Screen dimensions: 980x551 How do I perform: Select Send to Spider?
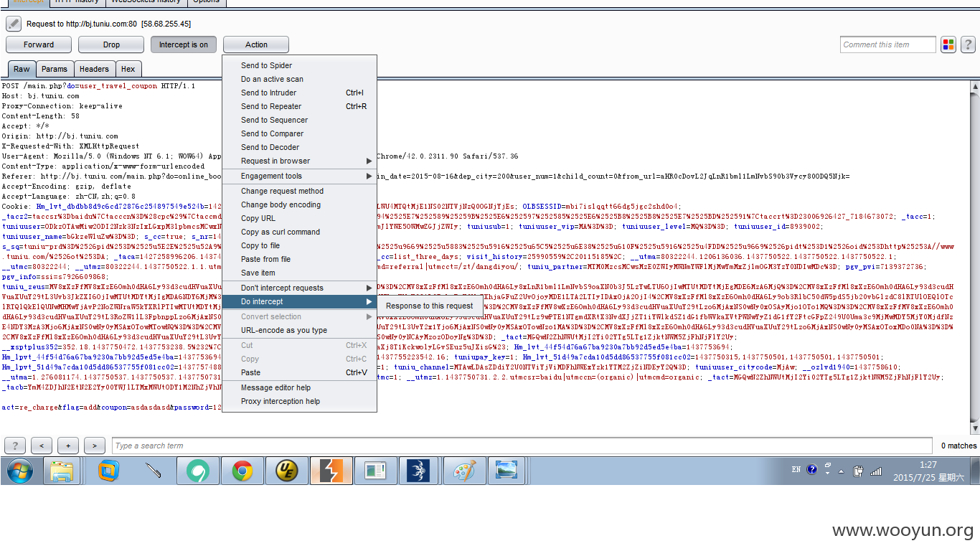pos(299,65)
